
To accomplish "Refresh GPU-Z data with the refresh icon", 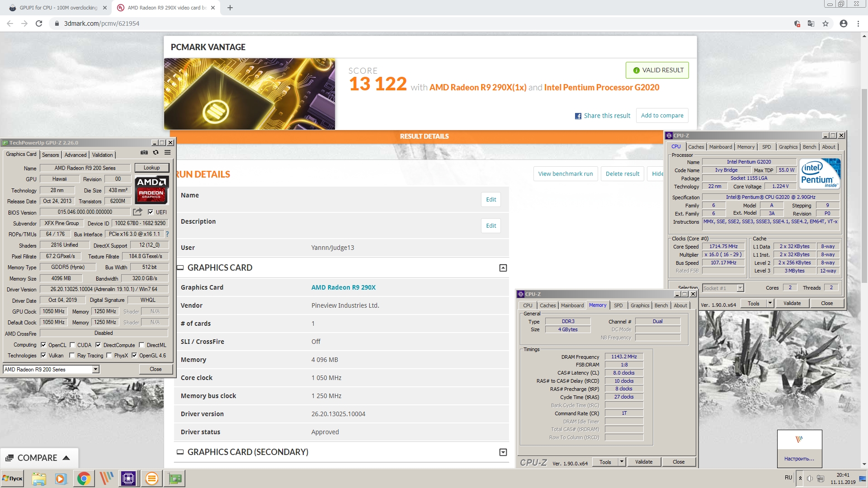I will [156, 153].
